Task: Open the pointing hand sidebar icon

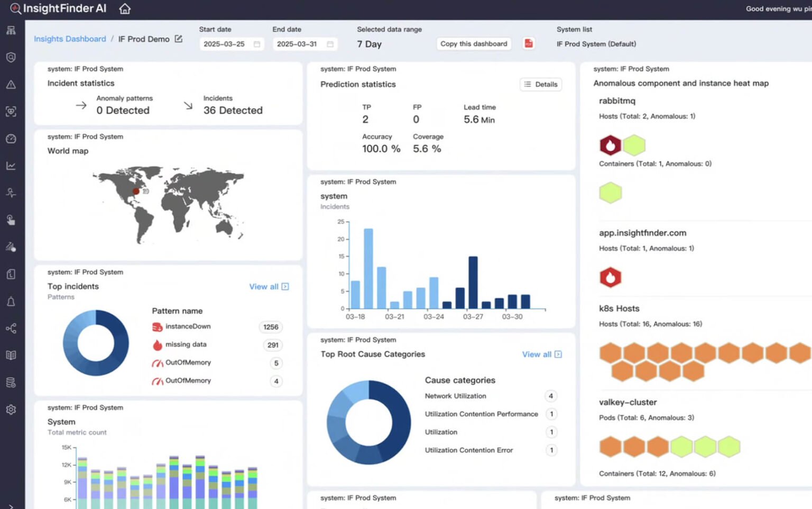Action: tap(11, 220)
